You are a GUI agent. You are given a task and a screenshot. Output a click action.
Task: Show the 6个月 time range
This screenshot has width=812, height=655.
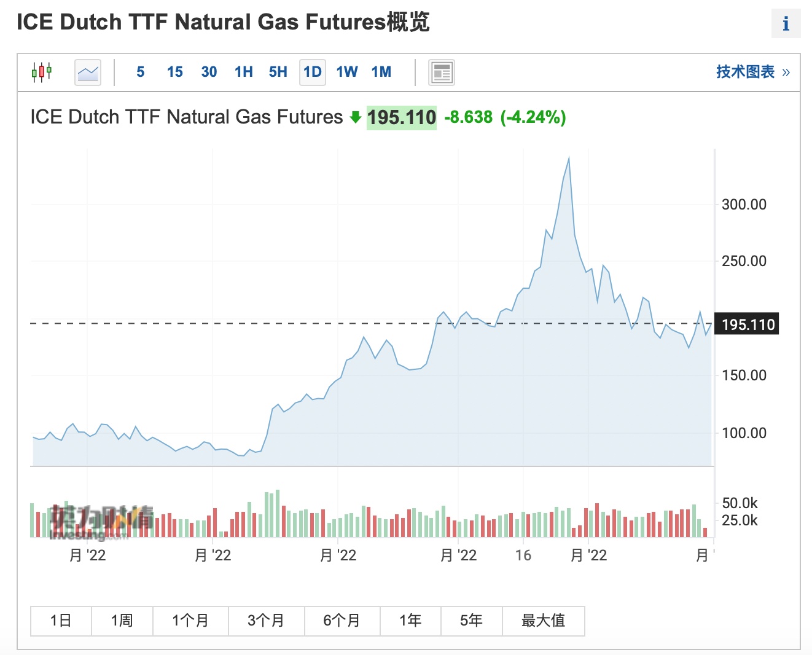point(342,621)
